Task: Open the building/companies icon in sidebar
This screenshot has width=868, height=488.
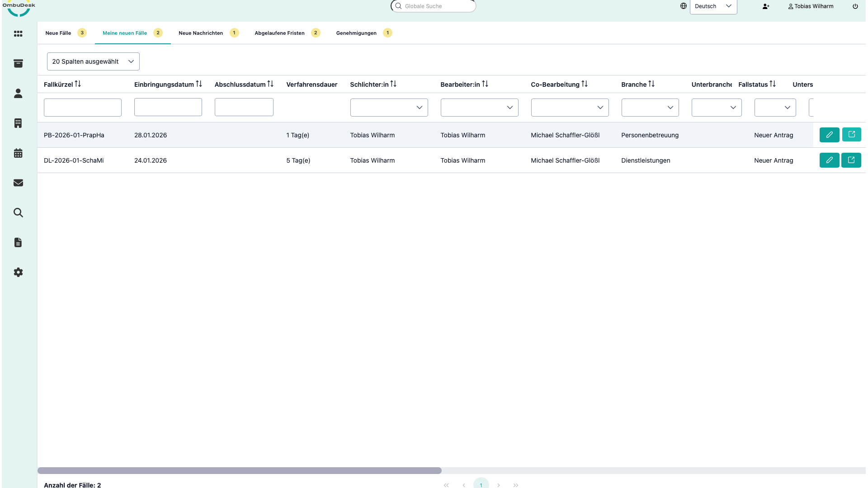Action: [18, 123]
